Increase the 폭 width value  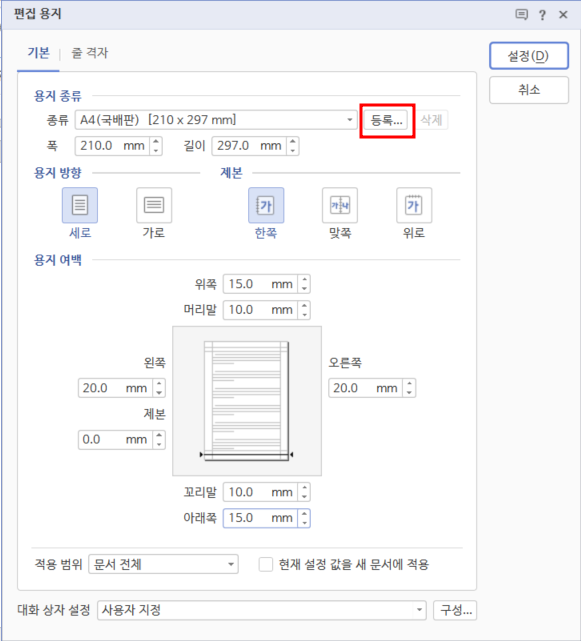point(156,141)
